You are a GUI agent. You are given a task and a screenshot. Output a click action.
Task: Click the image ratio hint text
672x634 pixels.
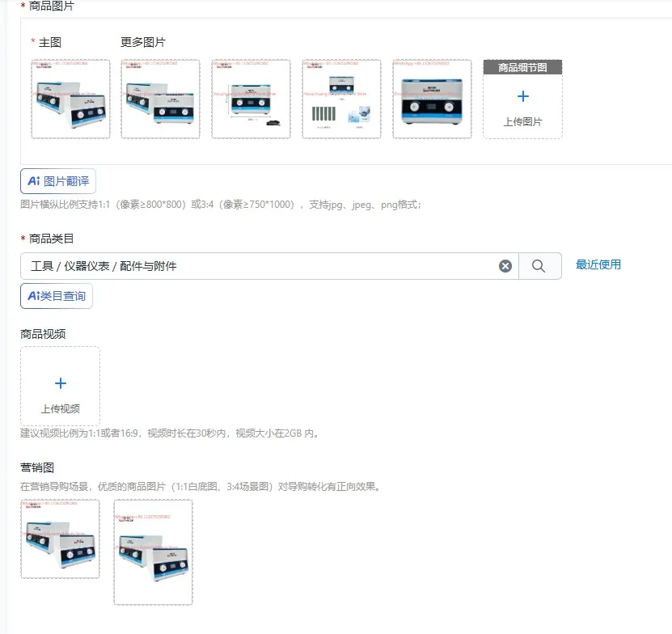pos(221,205)
